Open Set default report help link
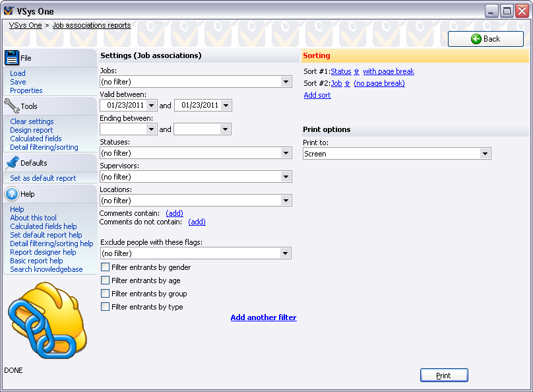This screenshot has width=533, height=392. coord(46,235)
